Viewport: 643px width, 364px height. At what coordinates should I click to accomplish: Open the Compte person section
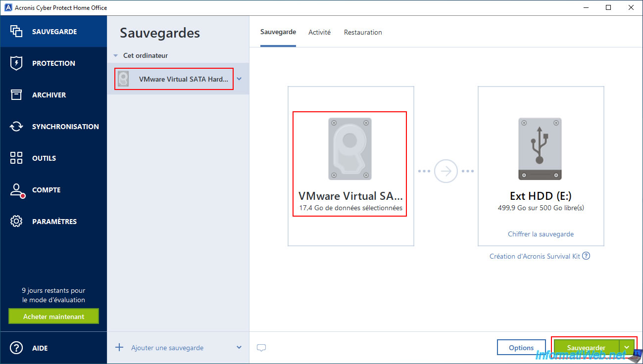[x=53, y=190]
